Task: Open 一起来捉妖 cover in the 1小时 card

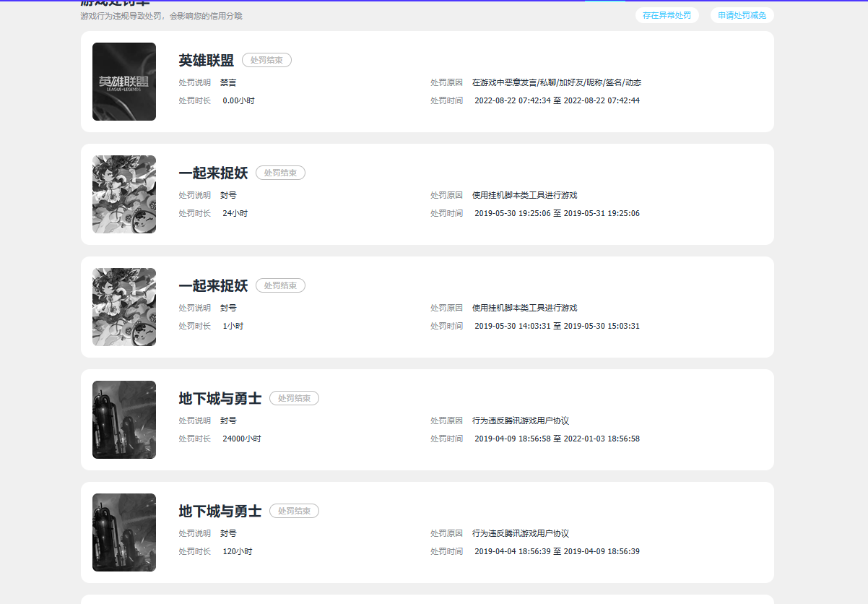Action: [x=124, y=307]
